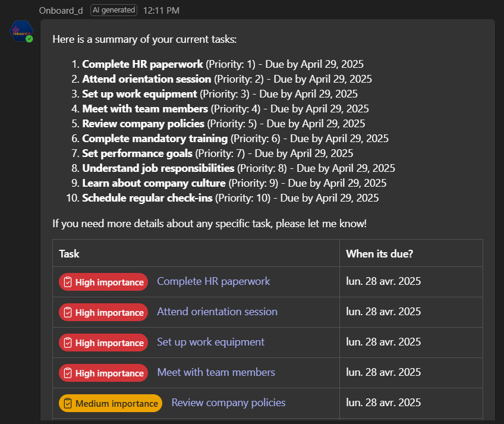Click High importance badge beside Complete HR paperwork
Screen dimensions: 504x424
(x=103, y=282)
